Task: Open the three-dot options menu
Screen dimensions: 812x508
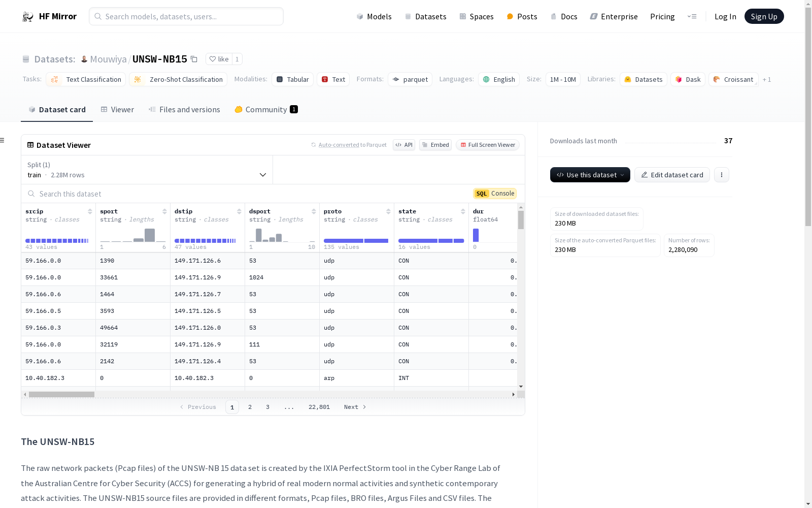Action: (x=721, y=175)
